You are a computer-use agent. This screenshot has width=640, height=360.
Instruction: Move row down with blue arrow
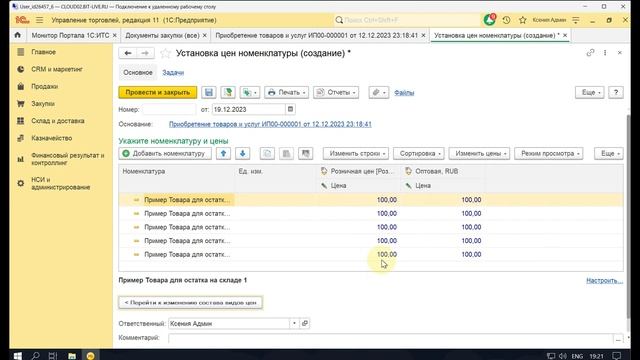point(242,153)
